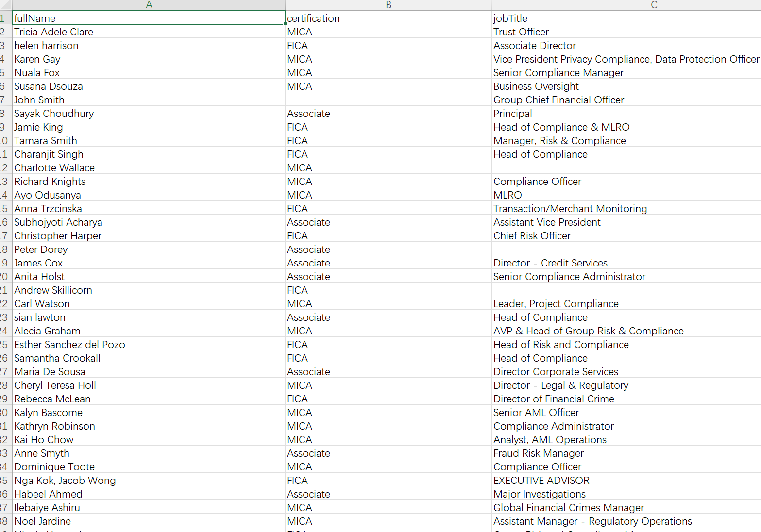Click the Group Chief Financial Officer cell
The width and height of the screenshot is (761, 532).
point(626,100)
